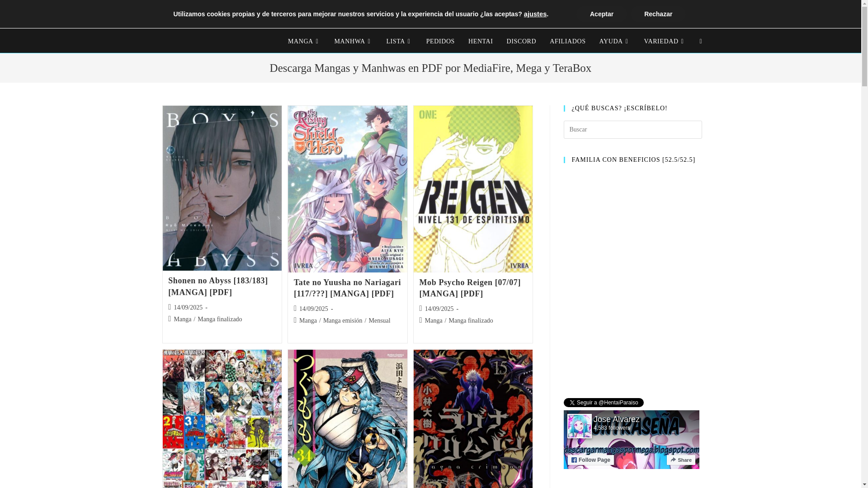The width and height of the screenshot is (868, 488).
Task: Open the HENTAI menu item
Action: click(x=481, y=41)
